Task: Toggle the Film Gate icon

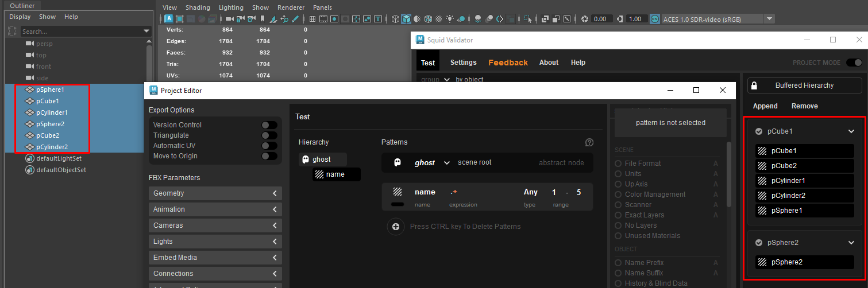Action: 323,19
